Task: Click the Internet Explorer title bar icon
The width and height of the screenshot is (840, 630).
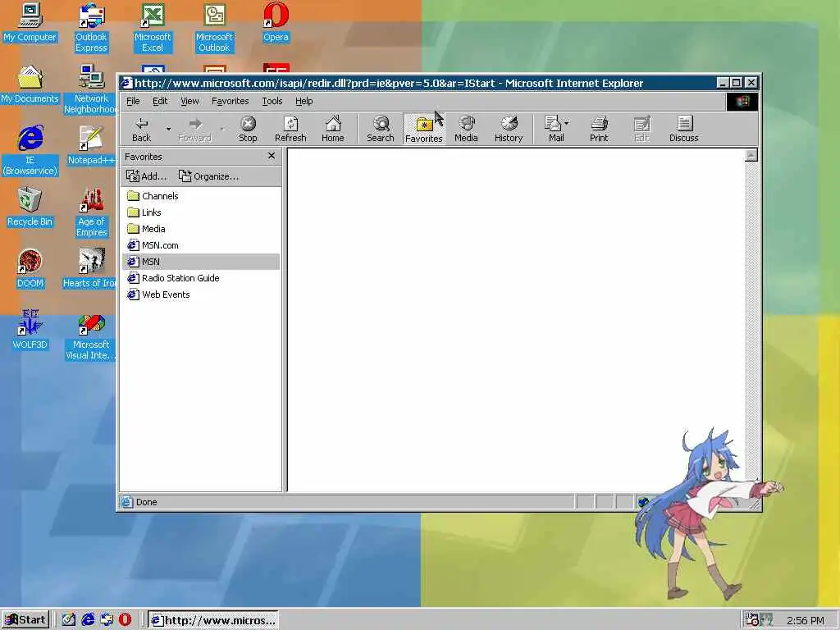Action: (126, 83)
